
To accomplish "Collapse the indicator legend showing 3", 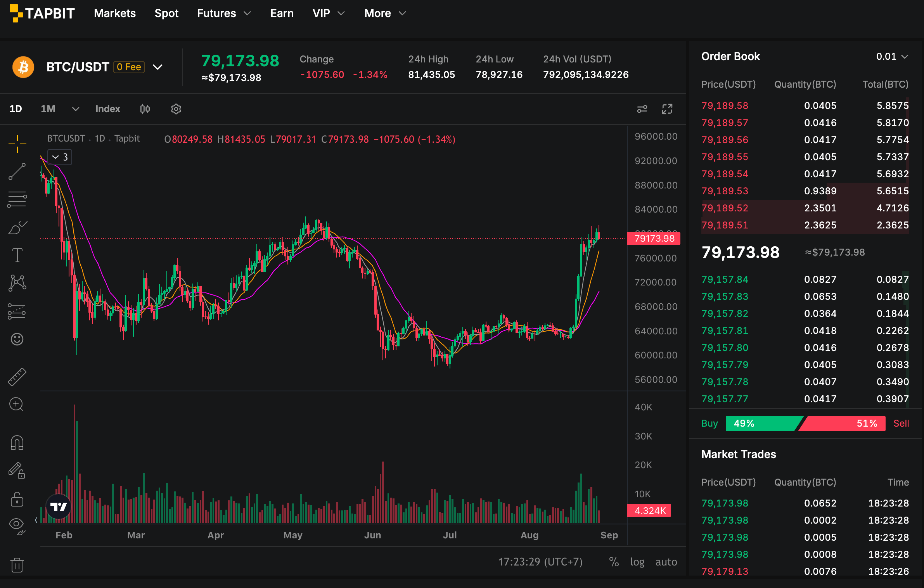I will tap(60, 157).
